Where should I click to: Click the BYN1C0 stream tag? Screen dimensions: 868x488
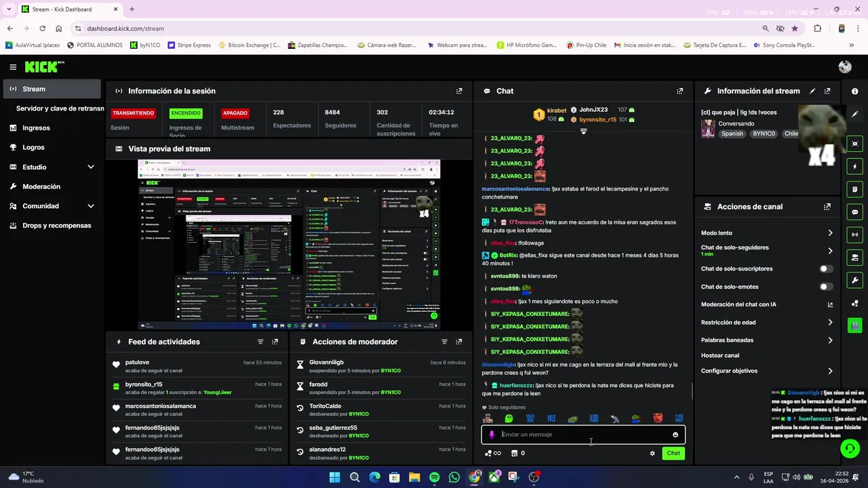[764, 134]
